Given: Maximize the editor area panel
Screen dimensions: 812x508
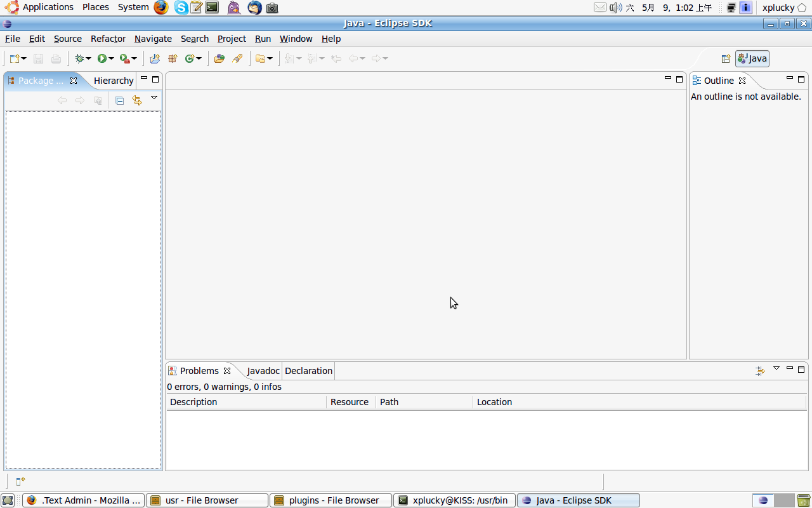Looking at the screenshot, I should (679, 79).
